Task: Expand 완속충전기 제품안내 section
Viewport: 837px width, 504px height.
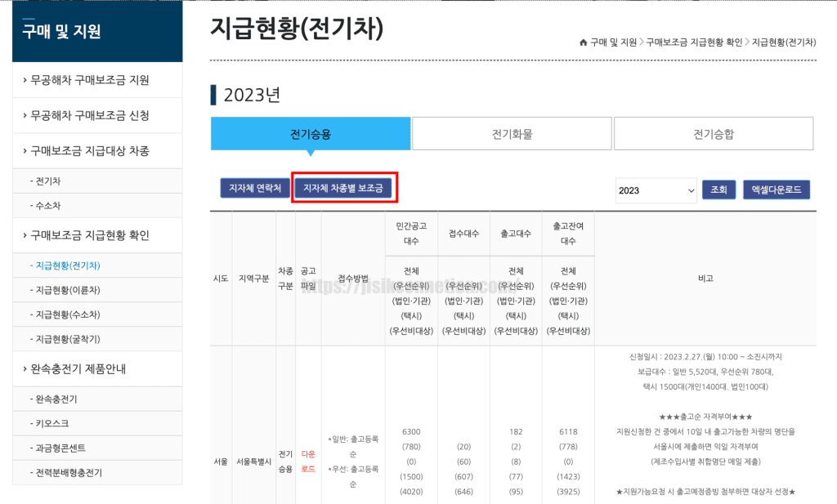Action: pos(97,368)
